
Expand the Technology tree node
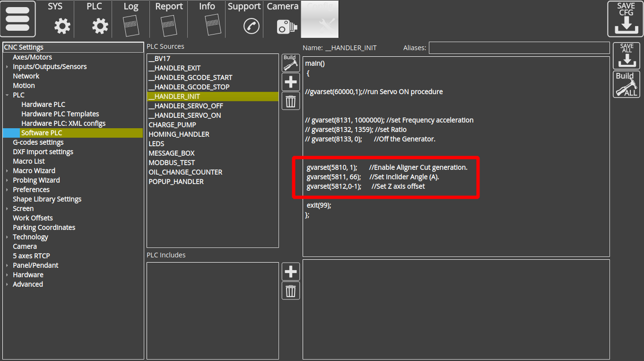point(7,237)
